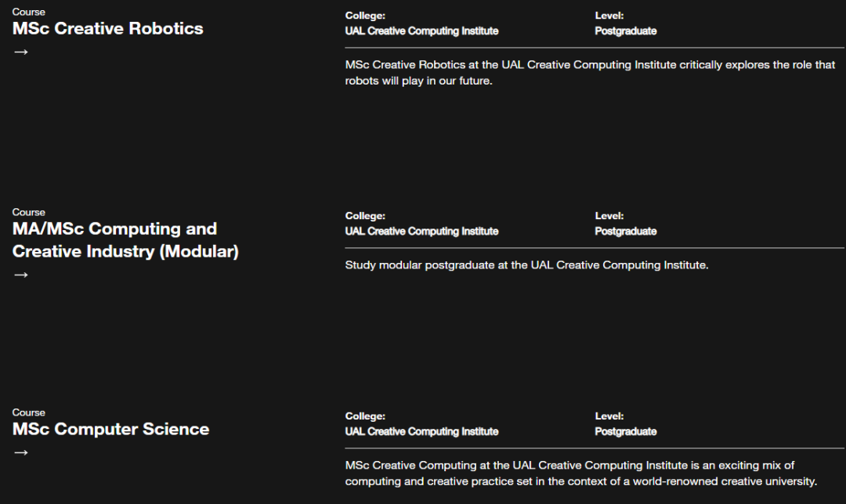The height and width of the screenshot is (504, 846).
Task: Click the 'Course' label above MSc Computer Science
Action: (x=29, y=412)
